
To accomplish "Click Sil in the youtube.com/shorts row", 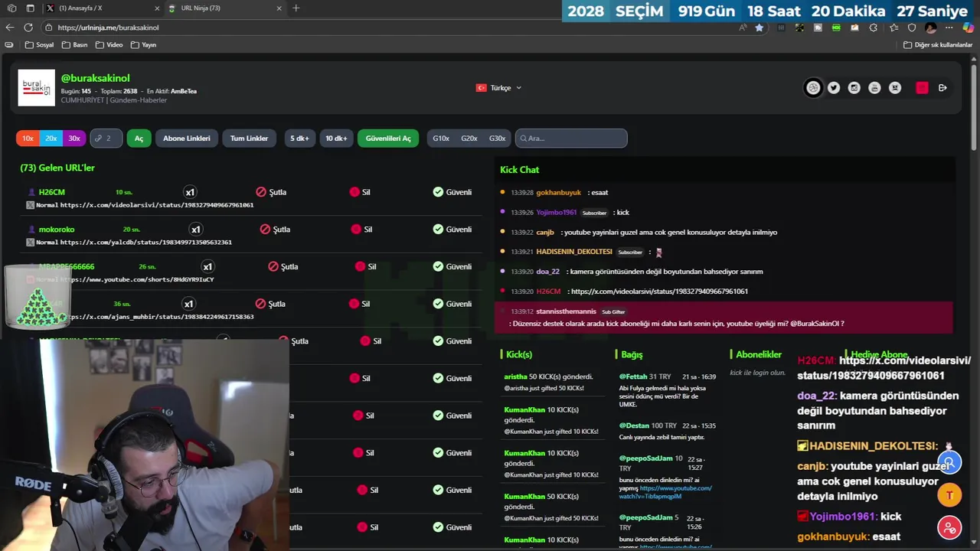I will click(x=366, y=267).
